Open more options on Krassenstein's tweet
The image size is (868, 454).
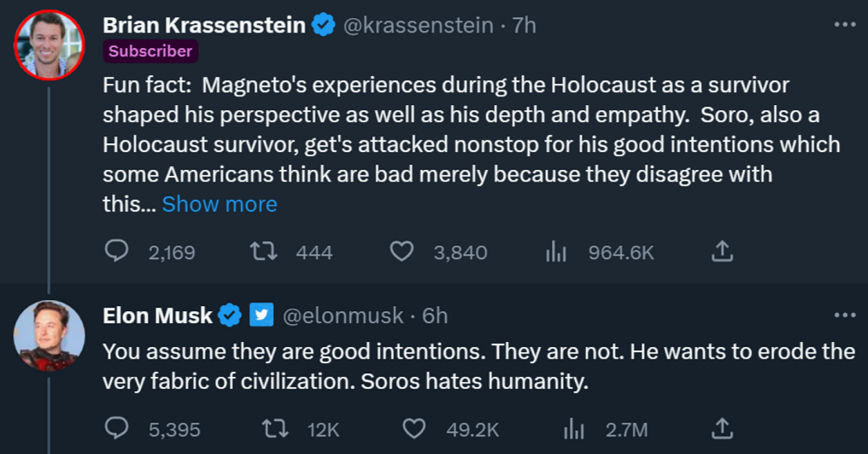(844, 24)
